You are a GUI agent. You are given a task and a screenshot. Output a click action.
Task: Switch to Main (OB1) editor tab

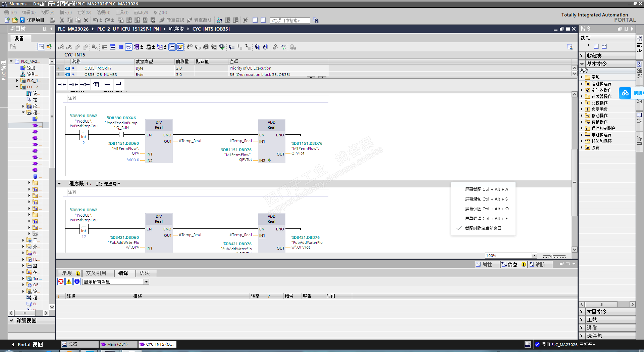tap(118, 344)
